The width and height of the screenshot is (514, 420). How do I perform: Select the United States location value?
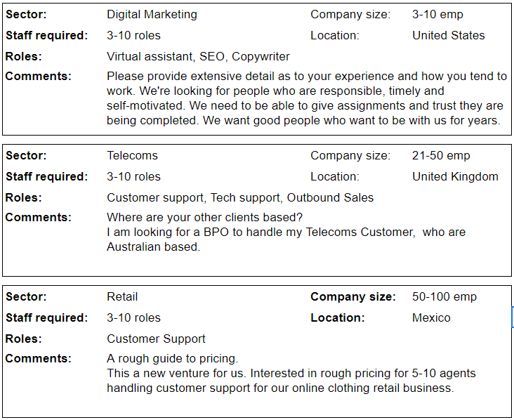pos(449,35)
